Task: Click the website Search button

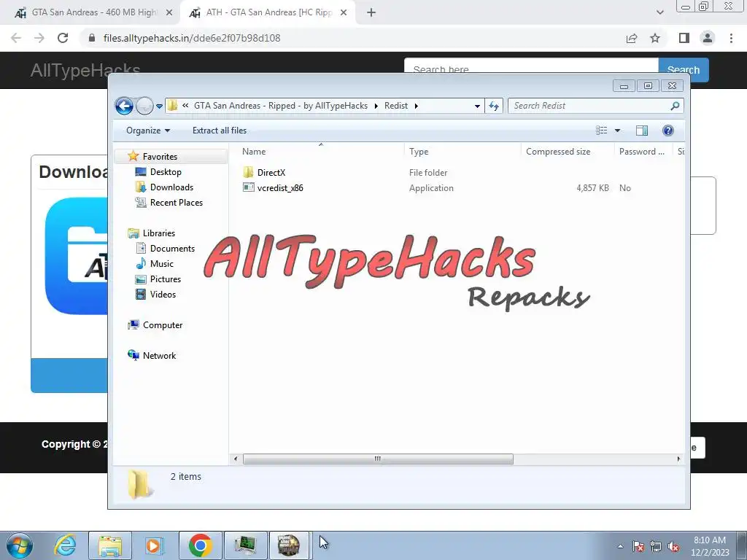Action: tap(684, 70)
